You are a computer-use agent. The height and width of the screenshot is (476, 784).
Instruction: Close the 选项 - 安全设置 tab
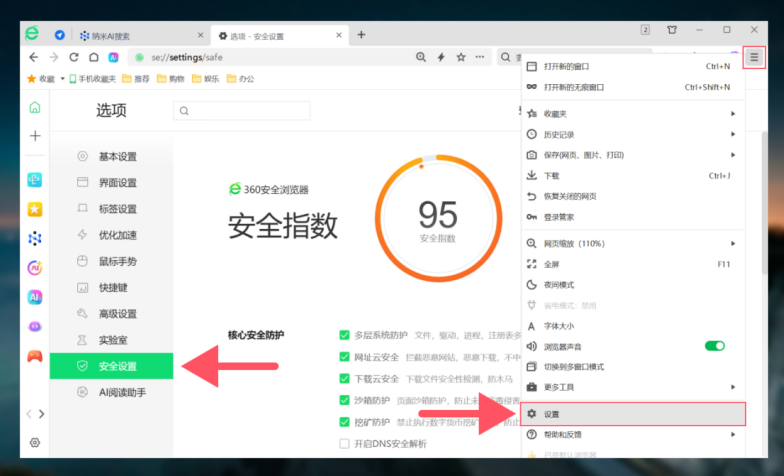click(x=339, y=36)
